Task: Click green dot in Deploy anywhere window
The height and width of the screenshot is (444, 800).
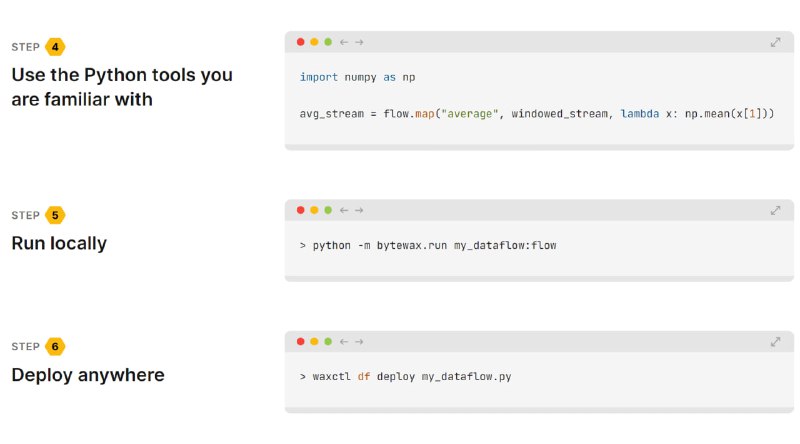Action: point(328,341)
